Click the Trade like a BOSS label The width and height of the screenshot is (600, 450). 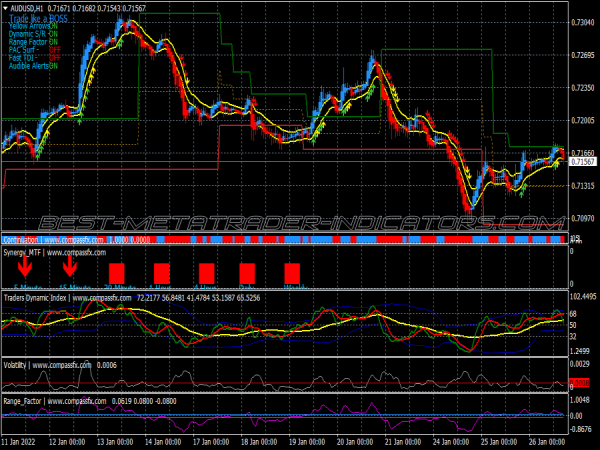tap(37, 18)
